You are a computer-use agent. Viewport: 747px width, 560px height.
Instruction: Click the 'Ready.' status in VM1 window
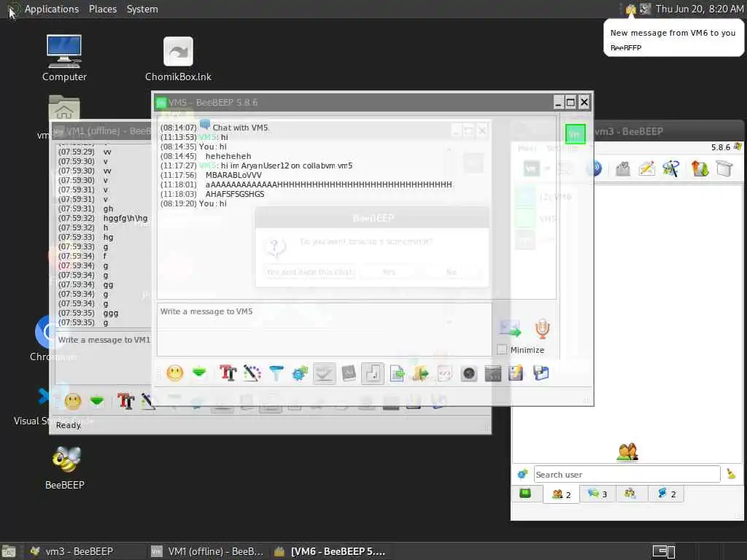point(69,425)
